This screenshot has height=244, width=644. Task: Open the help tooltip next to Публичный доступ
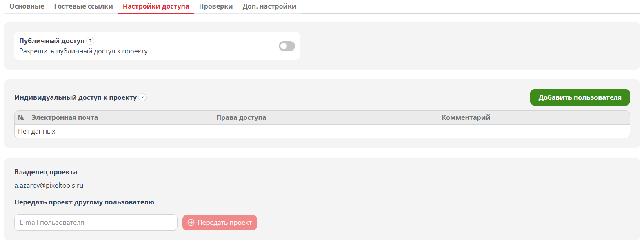pos(90,41)
